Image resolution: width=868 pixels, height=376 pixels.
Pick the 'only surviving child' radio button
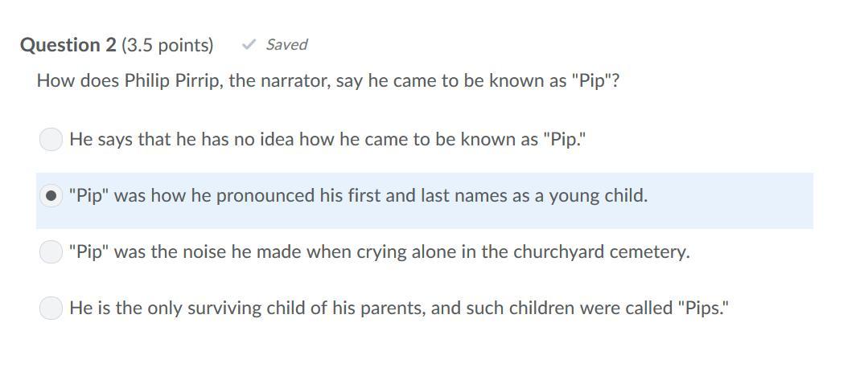click(x=51, y=309)
